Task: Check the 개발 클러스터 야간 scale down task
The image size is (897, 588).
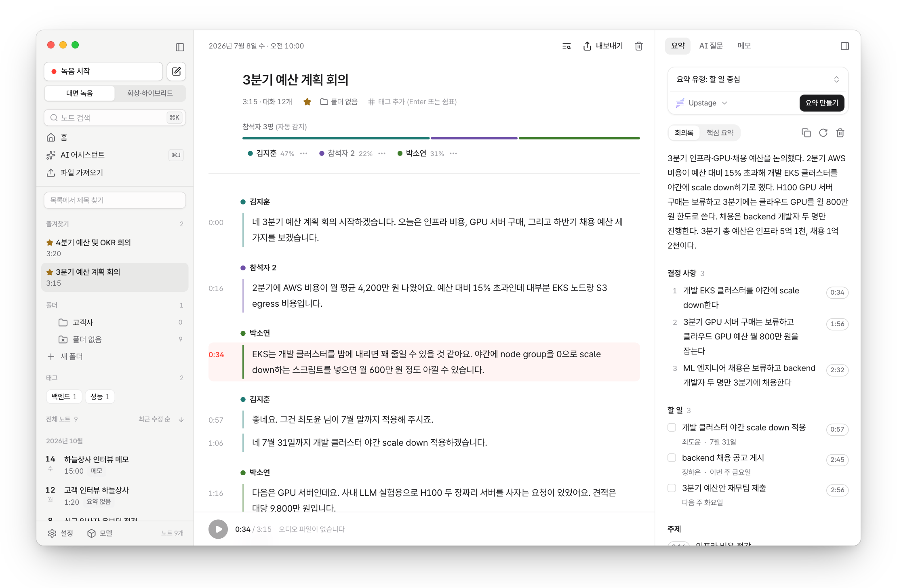Action: 672,428
